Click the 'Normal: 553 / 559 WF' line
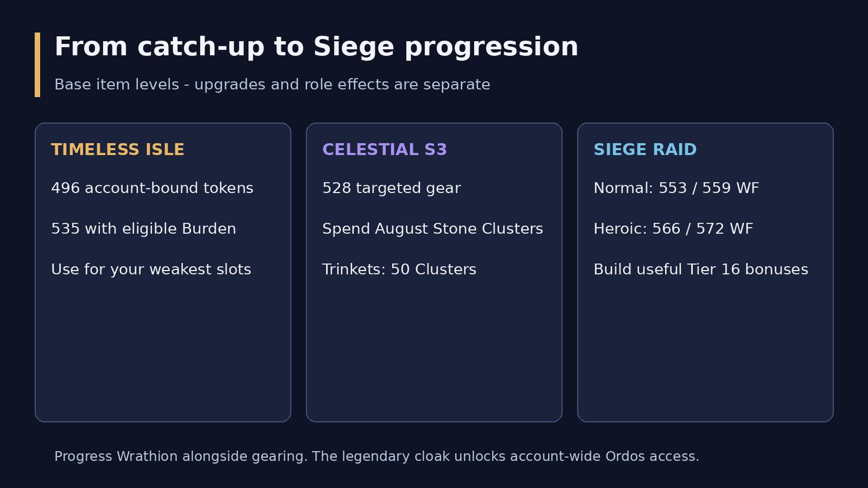Screen dimensions: 868x488 [676, 188]
